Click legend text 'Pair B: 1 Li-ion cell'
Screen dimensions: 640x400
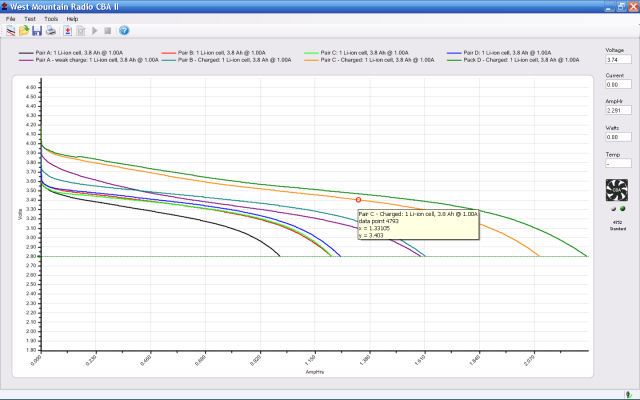click(x=201, y=53)
